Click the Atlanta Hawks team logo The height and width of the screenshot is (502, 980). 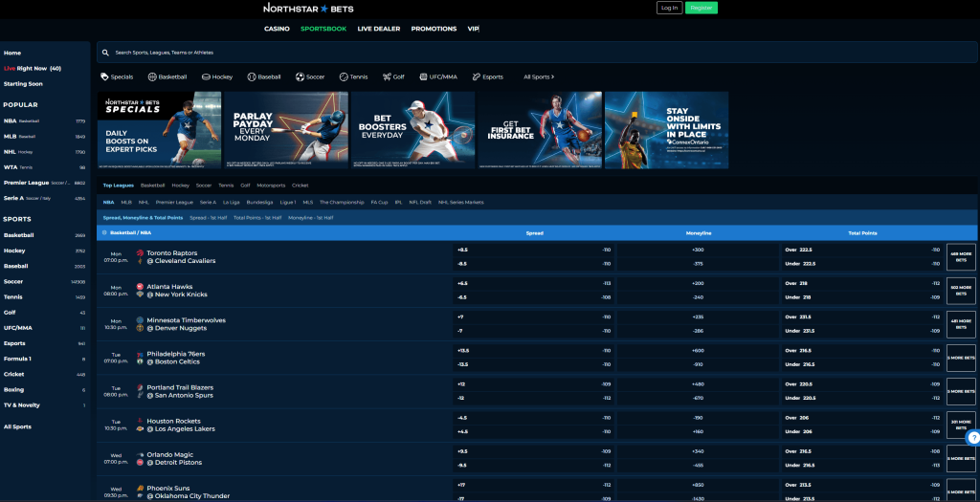point(140,287)
